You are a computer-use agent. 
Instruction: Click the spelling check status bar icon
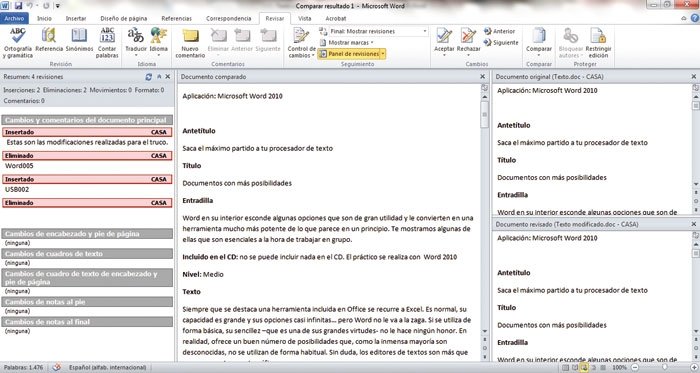pos(57,367)
